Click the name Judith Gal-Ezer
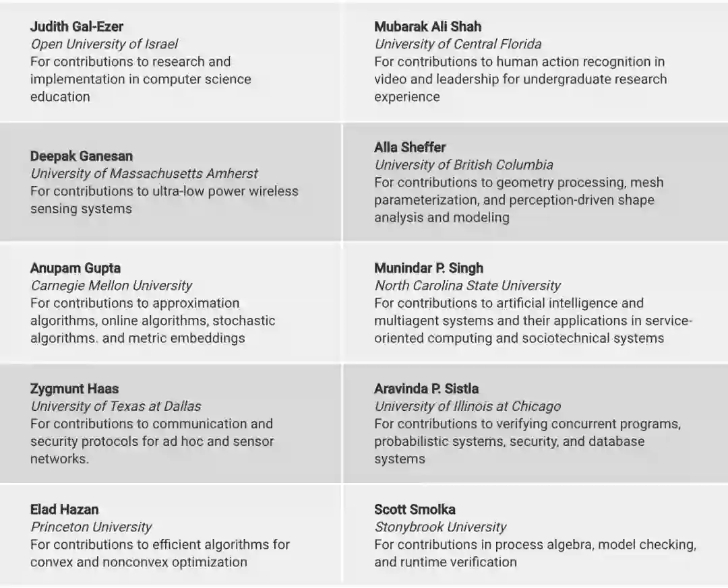This screenshot has height=588, width=728. pyautogui.click(x=77, y=26)
